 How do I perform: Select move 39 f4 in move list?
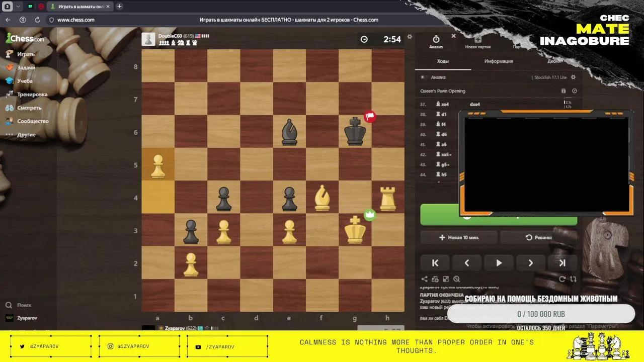[x=441, y=124]
